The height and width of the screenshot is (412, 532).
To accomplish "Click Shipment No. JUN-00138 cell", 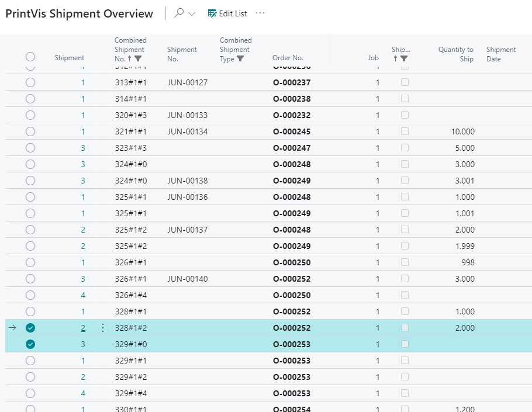I will pos(188,181).
